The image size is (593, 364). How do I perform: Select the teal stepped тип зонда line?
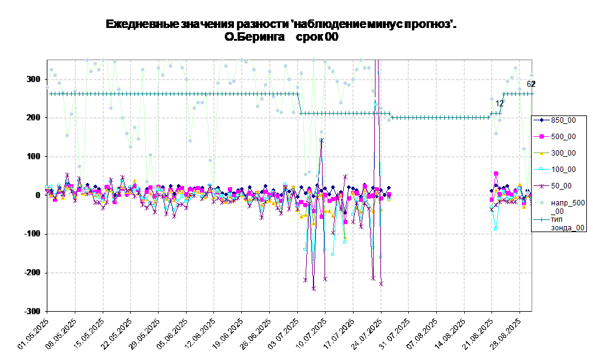(182, 94)
